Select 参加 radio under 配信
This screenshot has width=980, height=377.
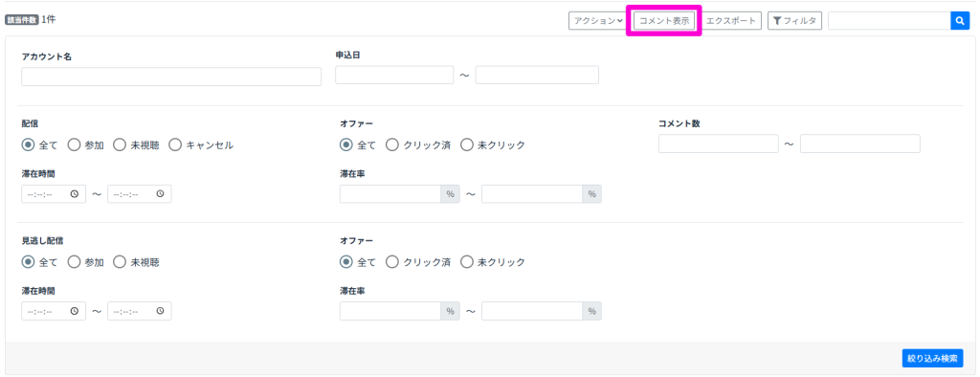coord(74,145)
